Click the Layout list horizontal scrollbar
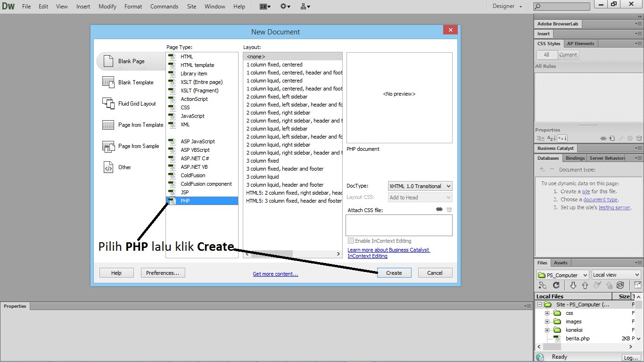 (x=292, y=254)
